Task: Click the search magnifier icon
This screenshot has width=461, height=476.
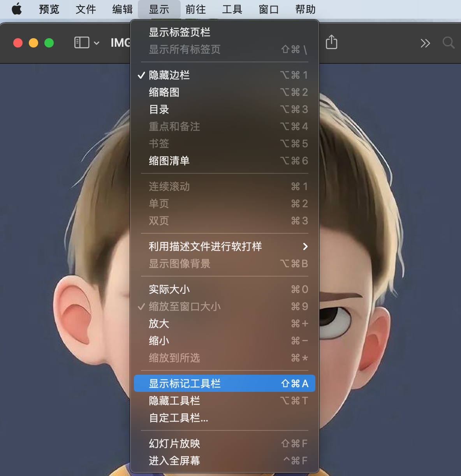Action: [x=449, y=42]
